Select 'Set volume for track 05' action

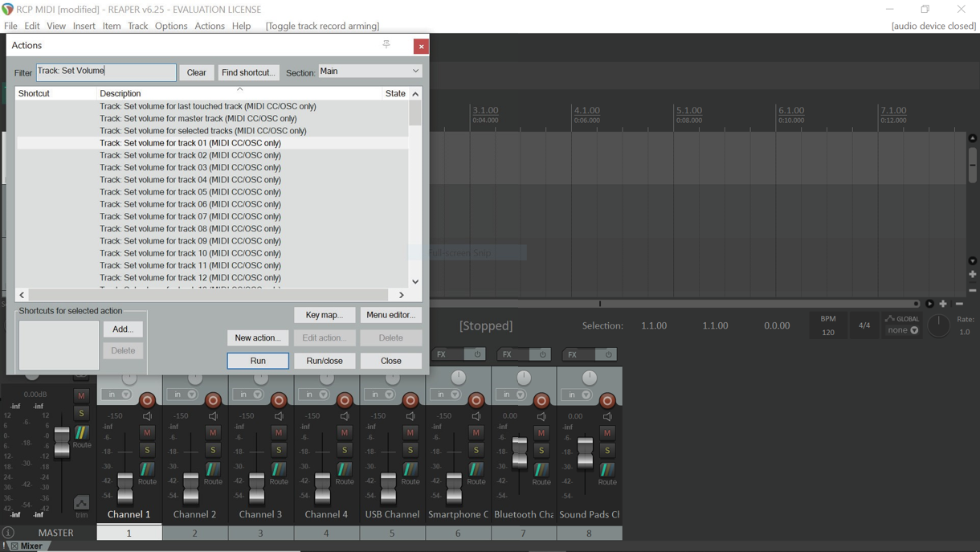click(190, 192)
